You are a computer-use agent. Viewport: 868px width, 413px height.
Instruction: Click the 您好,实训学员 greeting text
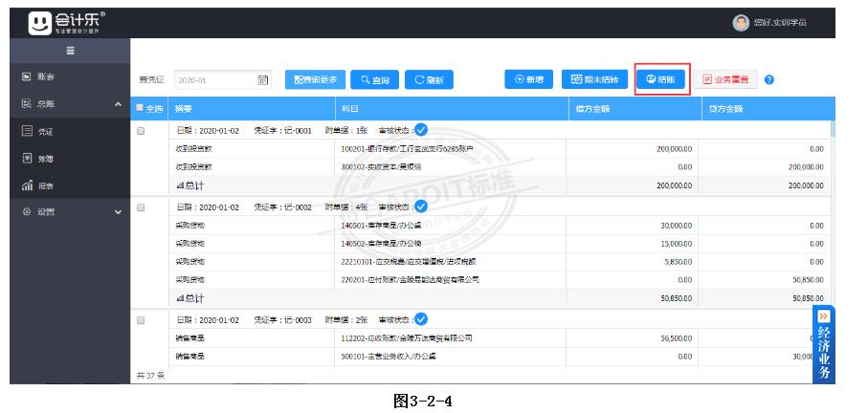coord(779,23)
